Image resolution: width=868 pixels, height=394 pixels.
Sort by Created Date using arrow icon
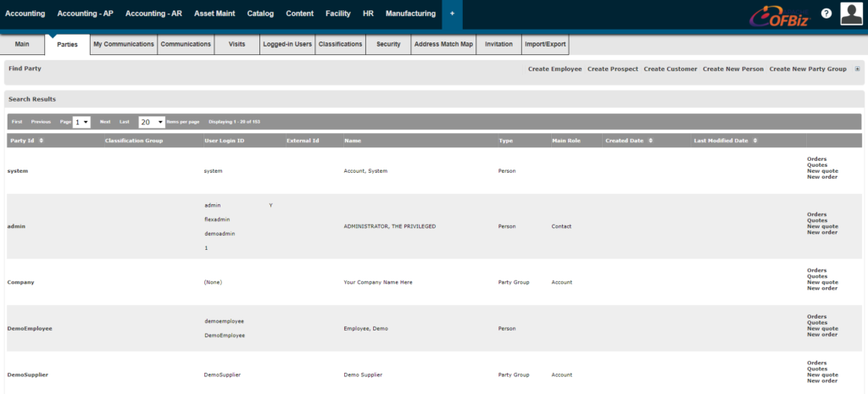(x=651, y=141)
